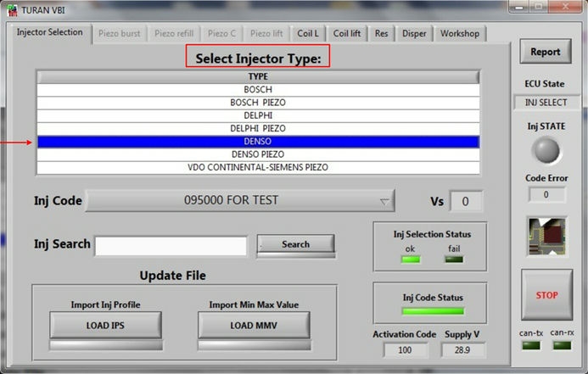Click the can-tx indicator light
The image size is (588, 374).
click(533, 345)
